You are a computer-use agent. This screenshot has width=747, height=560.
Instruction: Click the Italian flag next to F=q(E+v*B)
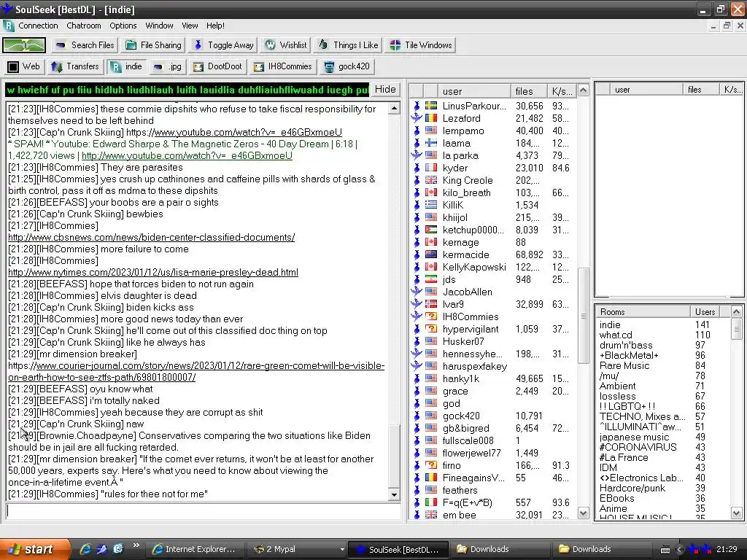coord(430,502)
